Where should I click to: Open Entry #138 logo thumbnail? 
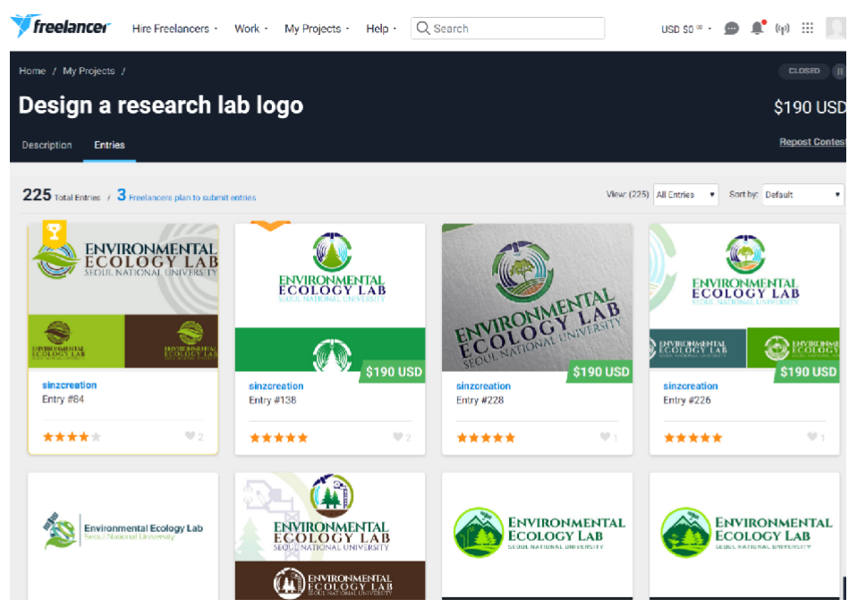pos(330,297)
